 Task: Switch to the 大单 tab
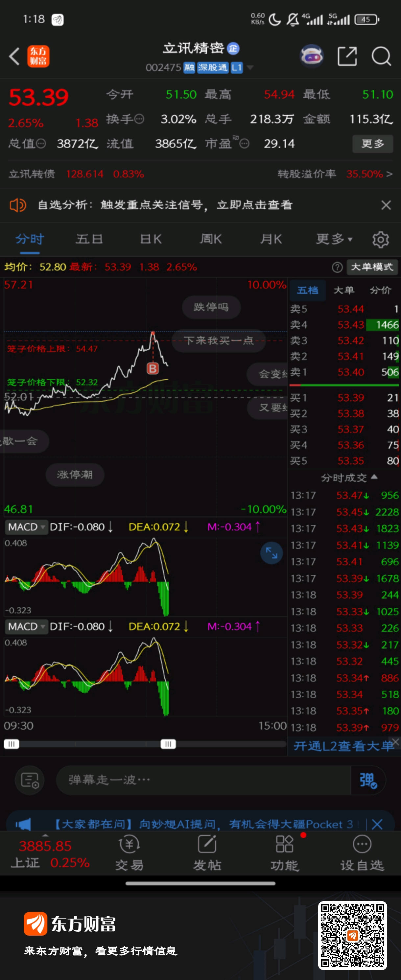click(344, 290)
